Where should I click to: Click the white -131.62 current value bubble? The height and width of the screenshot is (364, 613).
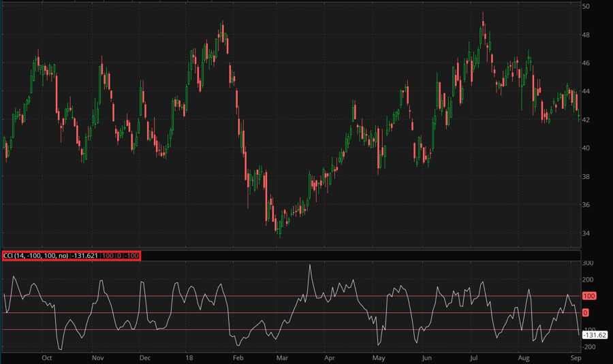tap(593, 335)
